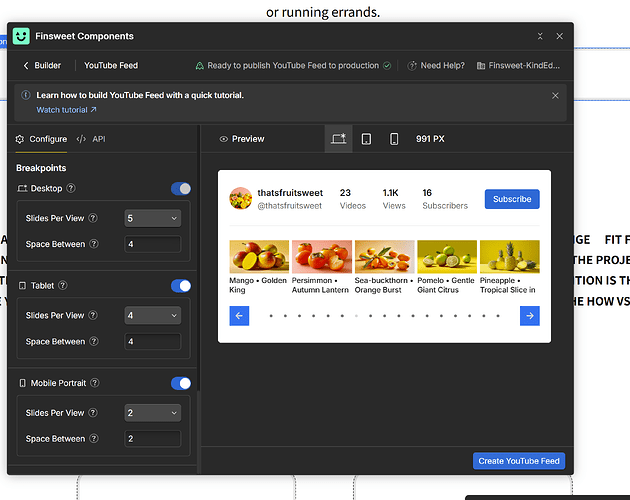Click the YouTube Feed breadcrumb label
630x500 pixels.
pyautogui.click(x=111, y=66)
